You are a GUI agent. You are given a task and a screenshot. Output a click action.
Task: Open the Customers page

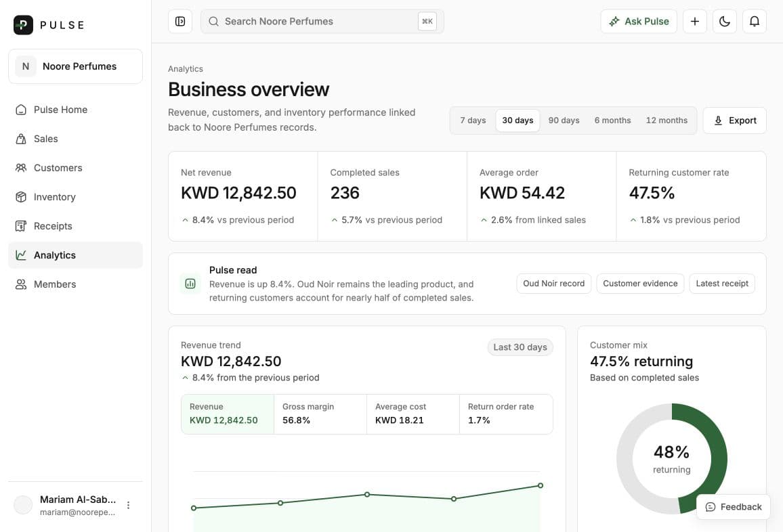click(75, 168)
